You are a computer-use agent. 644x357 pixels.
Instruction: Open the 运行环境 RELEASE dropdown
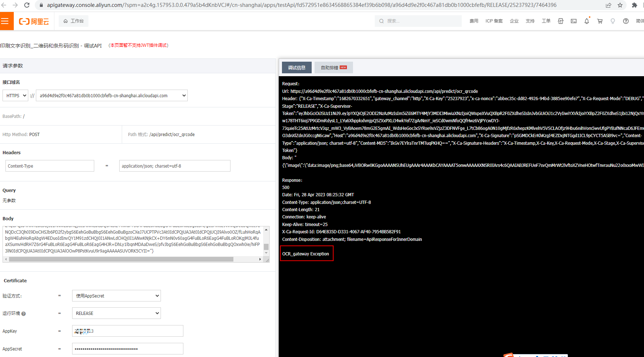116,313
